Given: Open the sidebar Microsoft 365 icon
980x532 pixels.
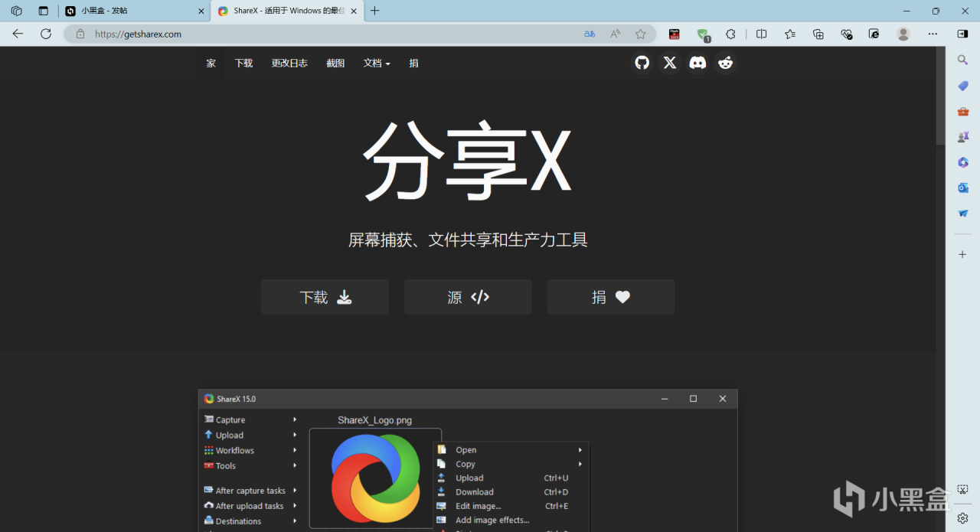Looking at the screenshot, I should [x=963, y=162].
